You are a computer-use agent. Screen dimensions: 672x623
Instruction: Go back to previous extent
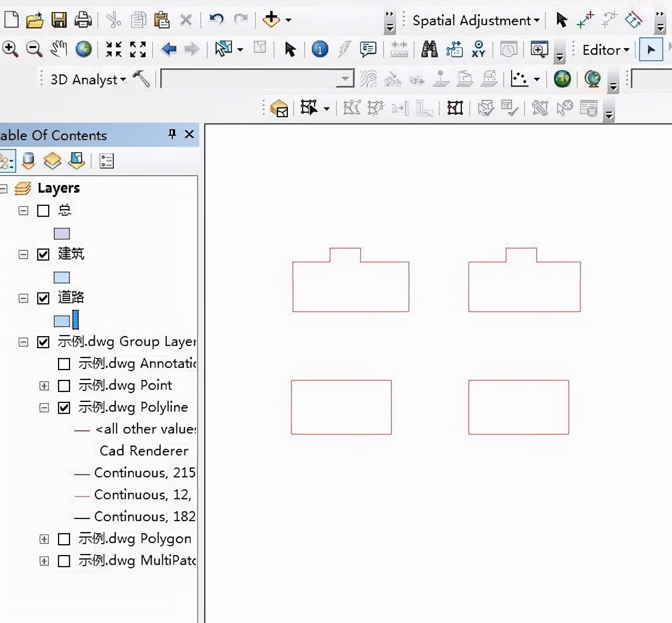point(169,49)
